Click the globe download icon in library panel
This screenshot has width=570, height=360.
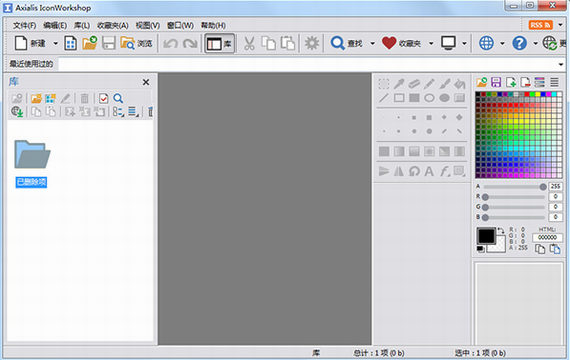(x=17, y=111)
